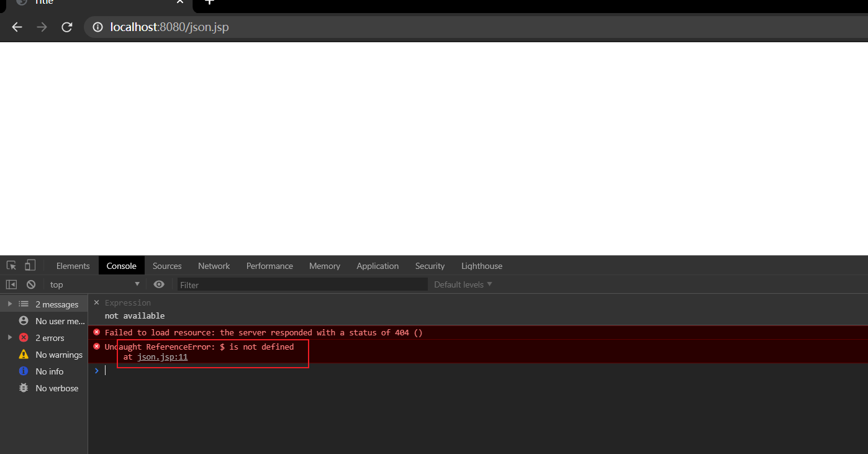This screenshot has width=868, height=454.
Task: Clear the console with the ban icon
Action: pos(31,284)
